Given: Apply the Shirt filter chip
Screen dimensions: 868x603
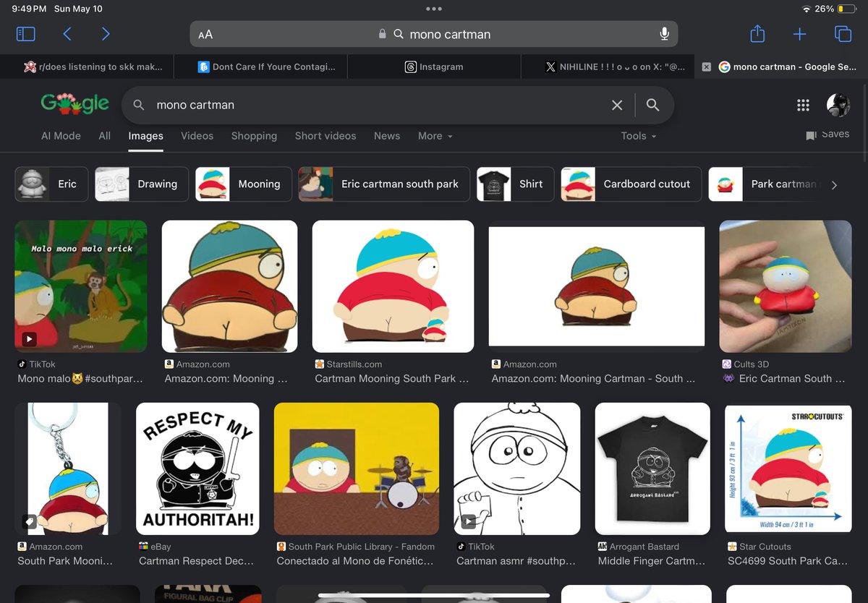Looking at the screenshot, I should (516, 184).
